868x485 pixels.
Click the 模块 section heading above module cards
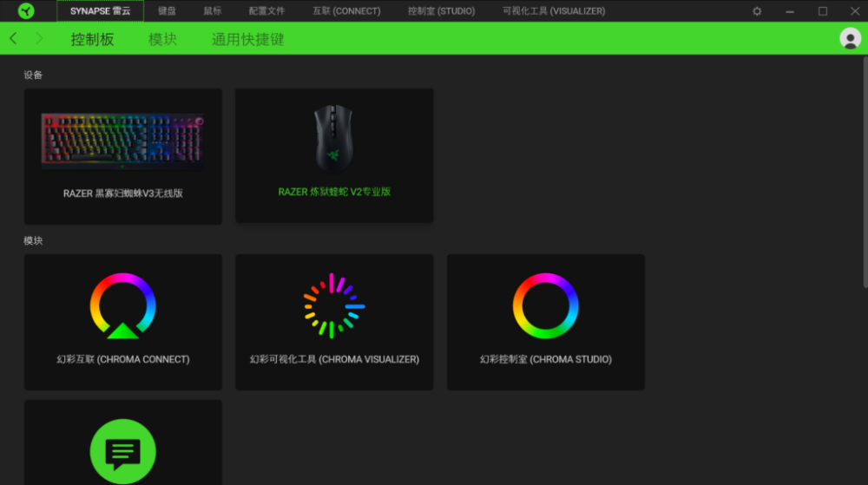click(x=33, y=240)
